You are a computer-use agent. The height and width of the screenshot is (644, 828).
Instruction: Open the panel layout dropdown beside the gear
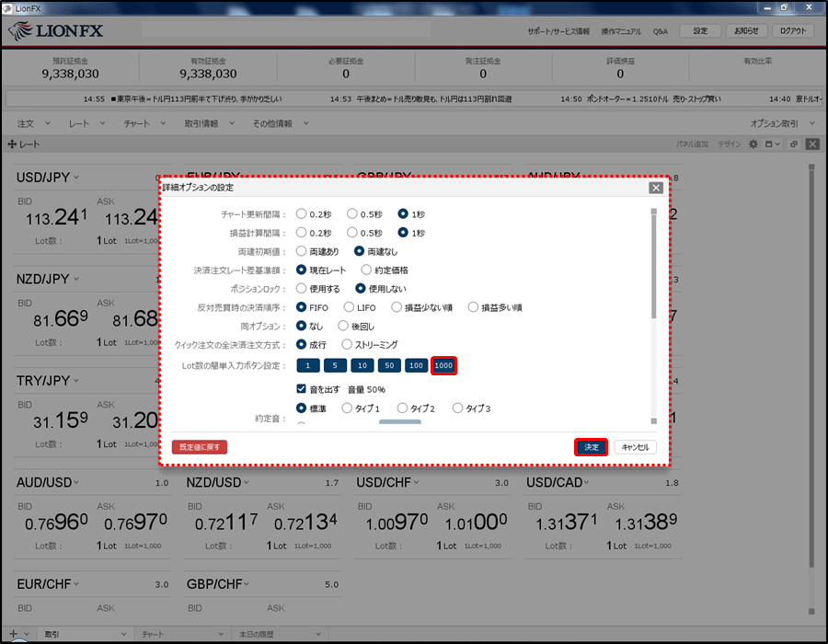pos(773,144)
